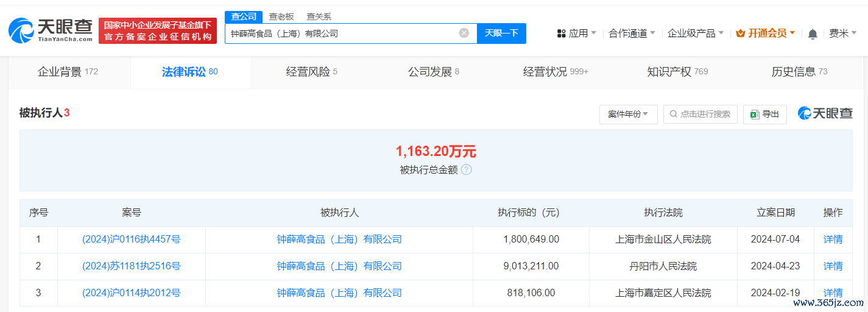
Task: Open case (2024)沪0114执2012号
Action: (132, 293)
